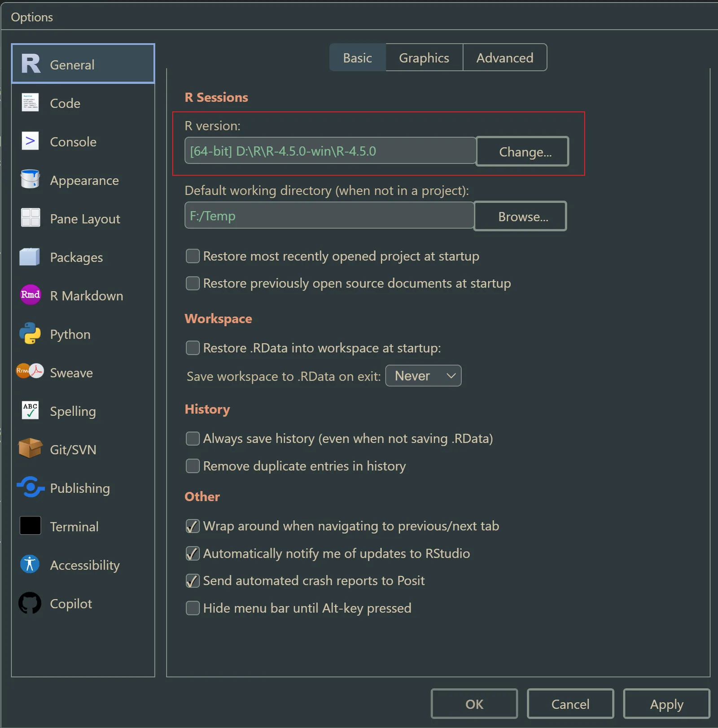Click the Pane Layout grid icon
The width and height of the screenshot is (718, 728).
[x=31, y=218]
